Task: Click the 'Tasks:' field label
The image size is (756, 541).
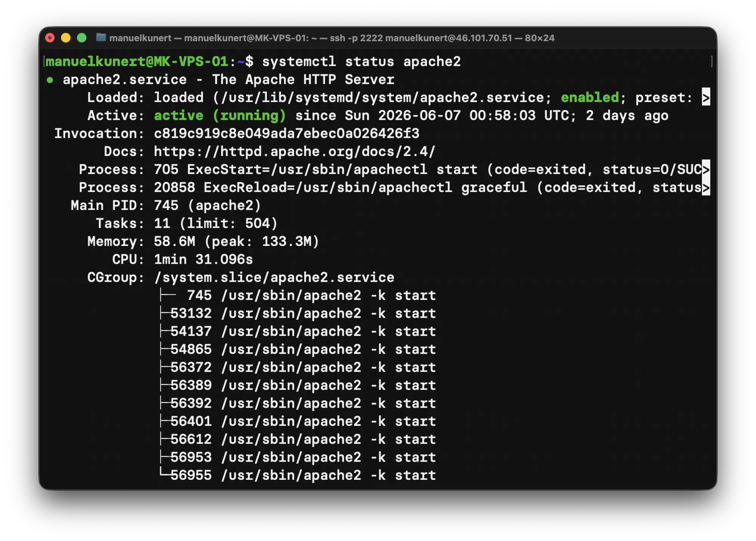Action: [120, 223]
